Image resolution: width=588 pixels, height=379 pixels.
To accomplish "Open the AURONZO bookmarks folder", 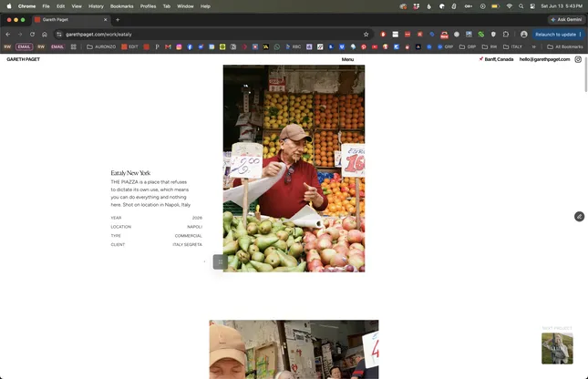I will tap(101, 46).
